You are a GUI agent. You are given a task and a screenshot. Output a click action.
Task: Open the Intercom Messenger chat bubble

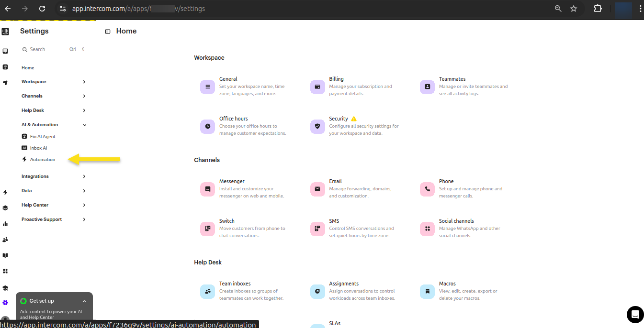(x=635, y=314)
